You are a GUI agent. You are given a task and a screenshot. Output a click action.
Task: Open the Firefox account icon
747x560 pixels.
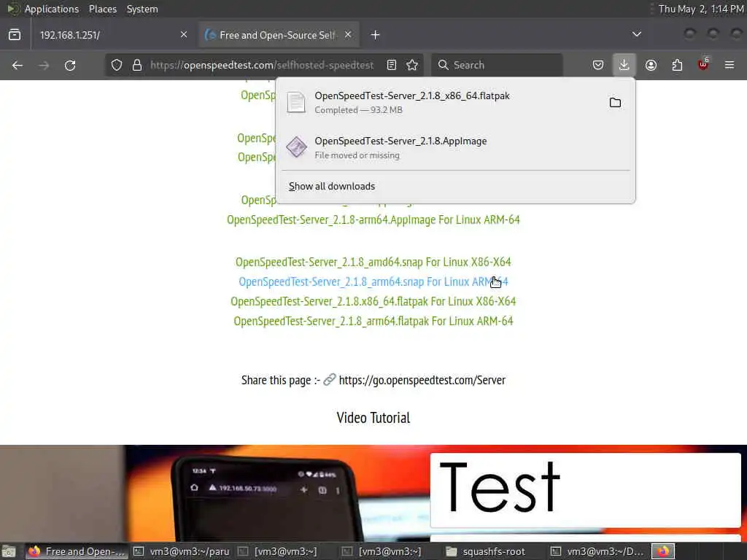(651, 65)
